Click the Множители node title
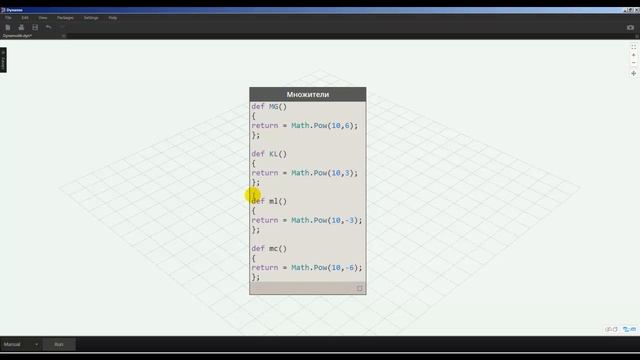The image size is (640, 360). tap(308, 94)
